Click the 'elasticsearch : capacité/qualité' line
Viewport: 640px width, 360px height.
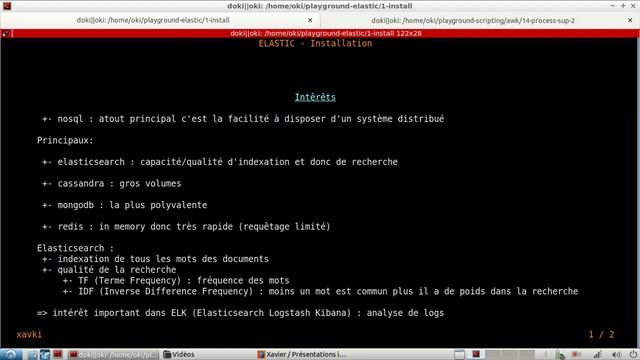tap(220, 162)
